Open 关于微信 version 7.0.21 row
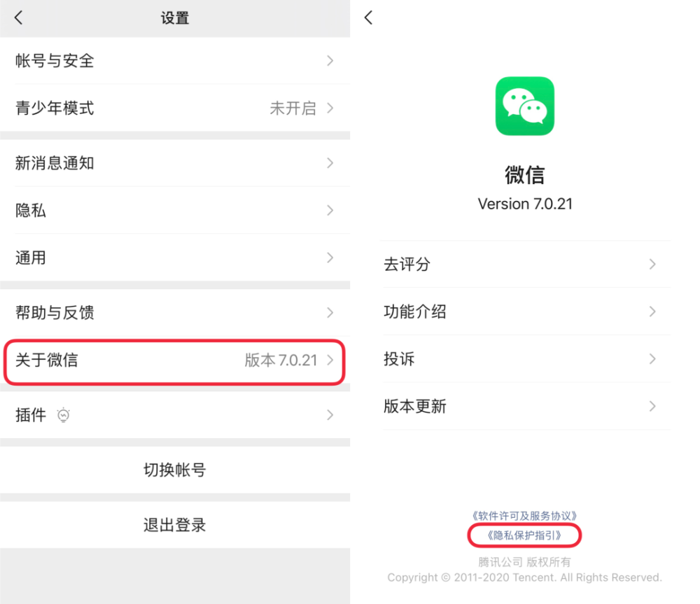This screenshot has height=604, width=700. point(175,360)
